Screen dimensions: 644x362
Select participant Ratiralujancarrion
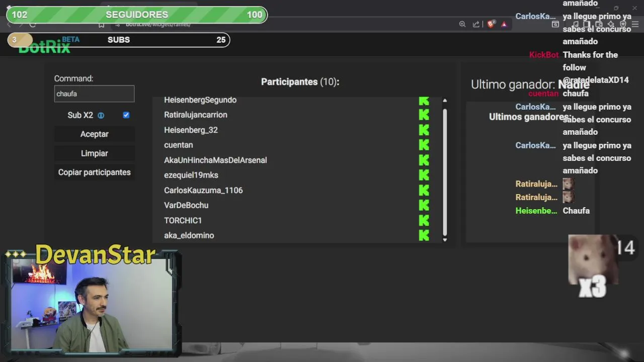[196, 115]
